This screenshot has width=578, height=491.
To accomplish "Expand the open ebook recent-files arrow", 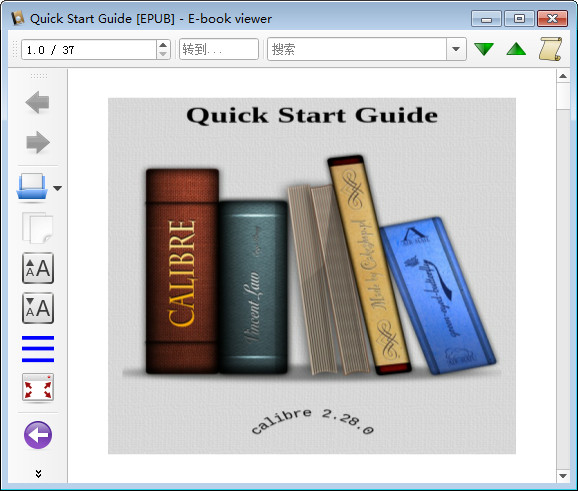I will [x=57, y=188].
